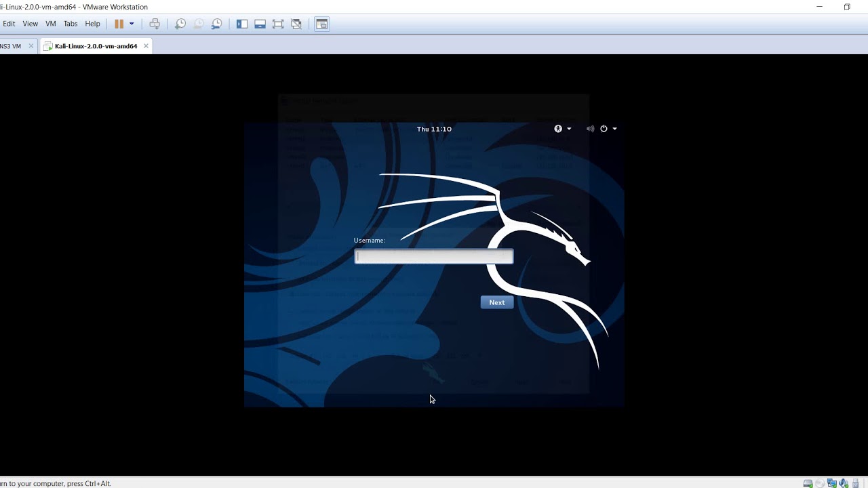Click the network adapter status bar icon
The width and height of the screenshot is (868, 488).
pyautogui.click(x=832, y=483)
